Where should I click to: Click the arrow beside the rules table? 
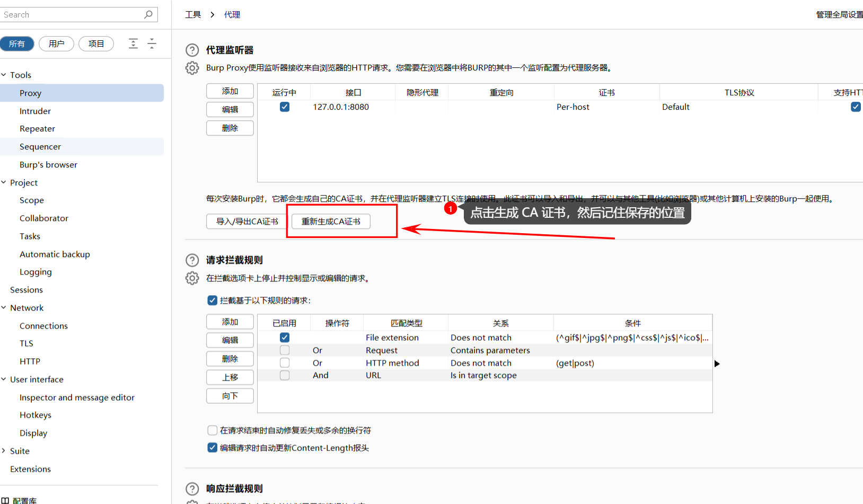(717, 364)
